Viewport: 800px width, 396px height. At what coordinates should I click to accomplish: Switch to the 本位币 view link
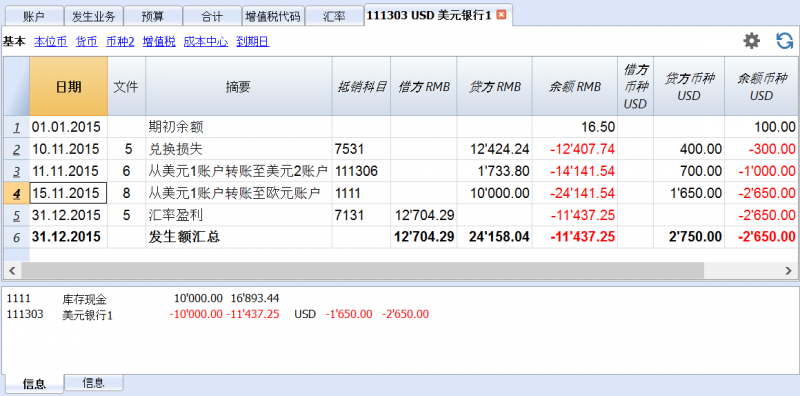[51, 42]
